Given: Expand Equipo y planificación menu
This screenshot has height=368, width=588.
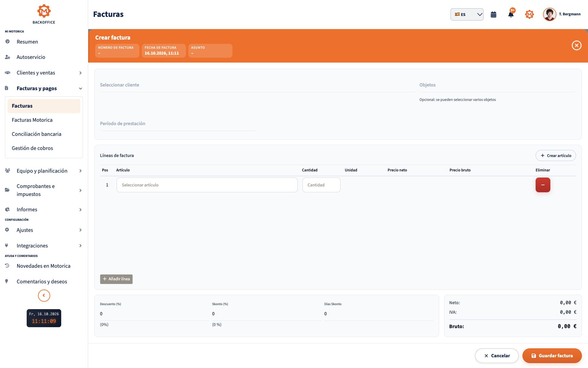Looking at the screenshot, I should coord(44,171).
